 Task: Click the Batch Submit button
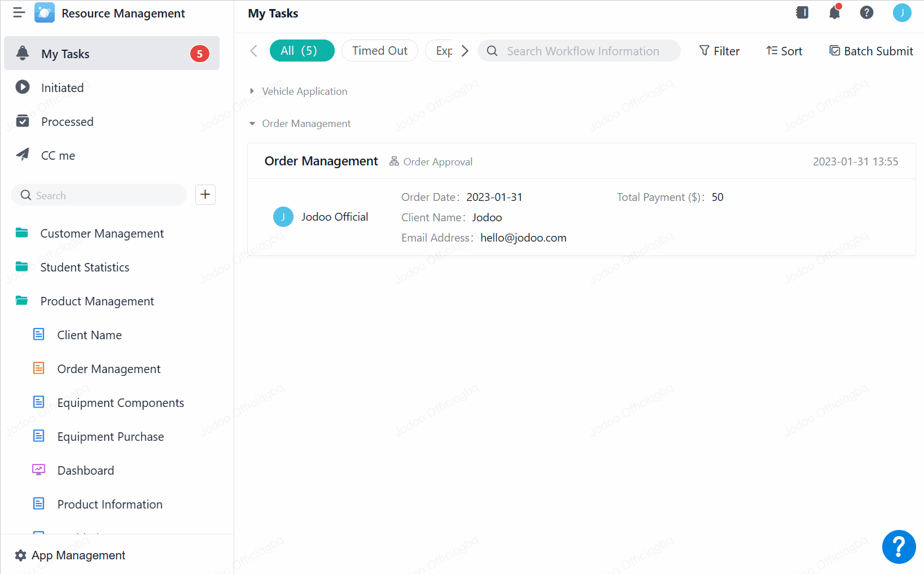coord(871,51)
